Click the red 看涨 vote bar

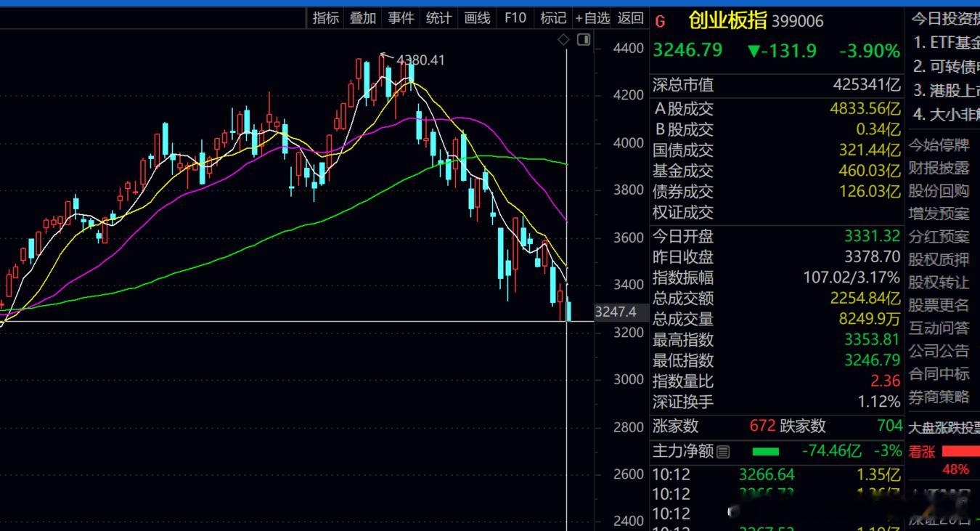[x=960, y=451]
